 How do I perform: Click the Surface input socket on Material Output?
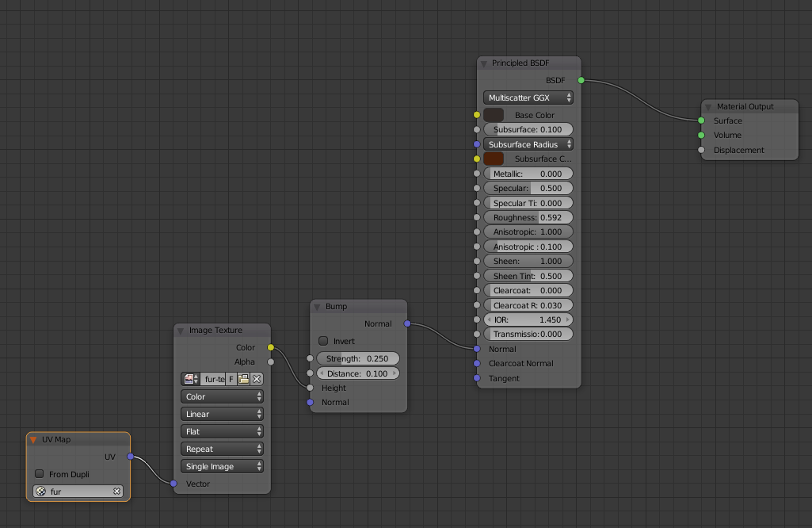701,121
